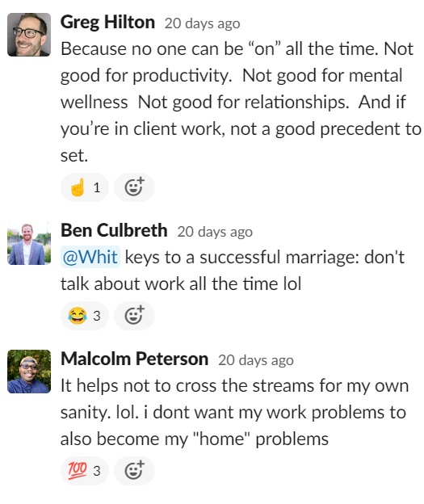Click the Ben Culbreth sender name
424x504 pixels.
click(x=114, y=231)
